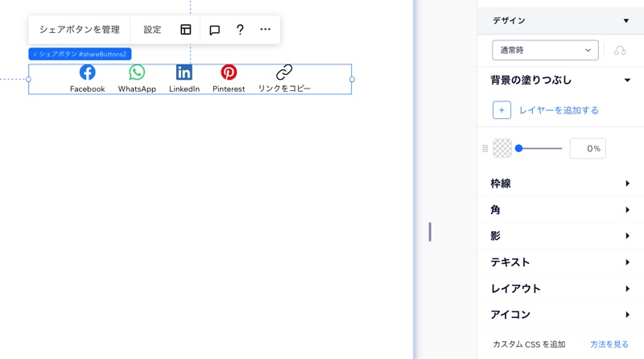Screen dimensions: 644x359
Task: Select the LinkedIn share icon
Action: pyautogui.click(x=184, y=72)
